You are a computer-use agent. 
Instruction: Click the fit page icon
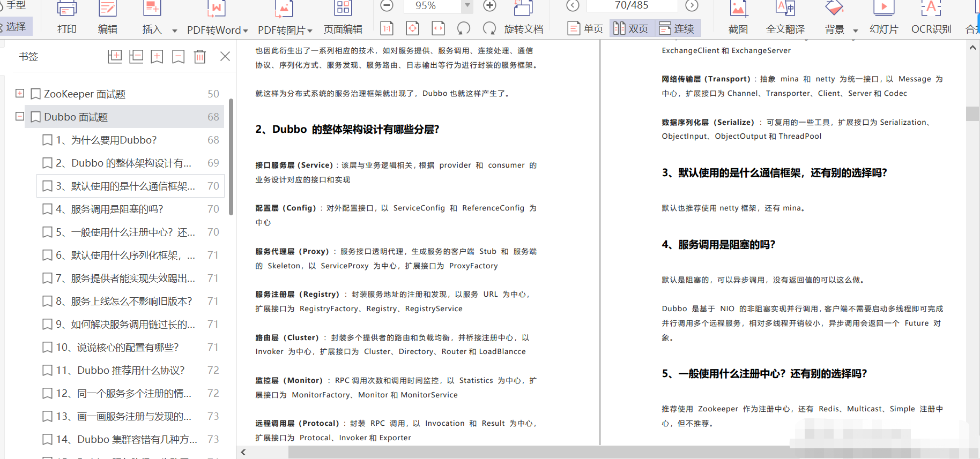click(412, 28)
